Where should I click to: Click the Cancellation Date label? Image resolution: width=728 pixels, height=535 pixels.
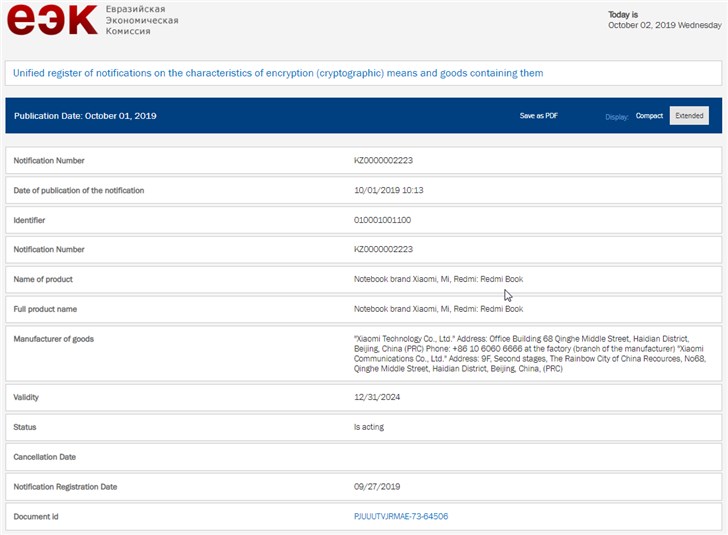tap(45, 457)
